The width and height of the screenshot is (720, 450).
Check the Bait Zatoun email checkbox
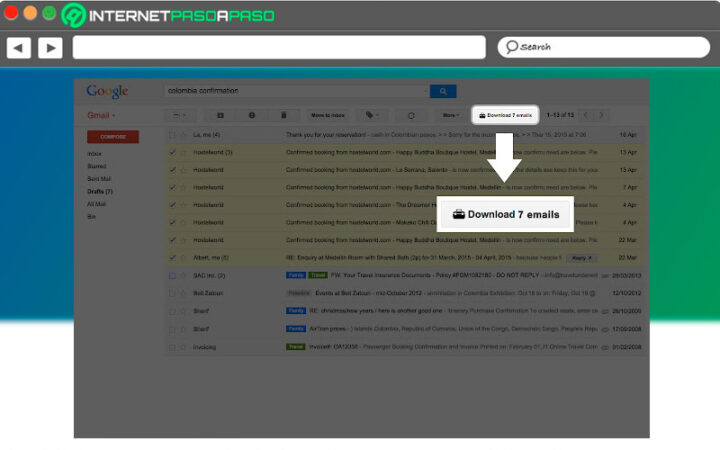172,293
